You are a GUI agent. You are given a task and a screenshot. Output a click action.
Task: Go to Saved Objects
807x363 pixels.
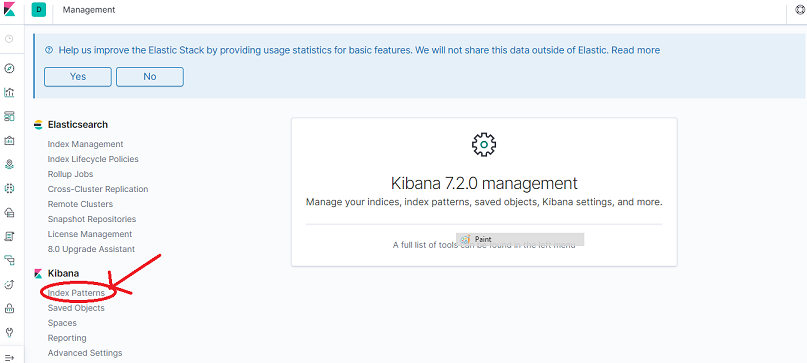(x=76, y=308)
